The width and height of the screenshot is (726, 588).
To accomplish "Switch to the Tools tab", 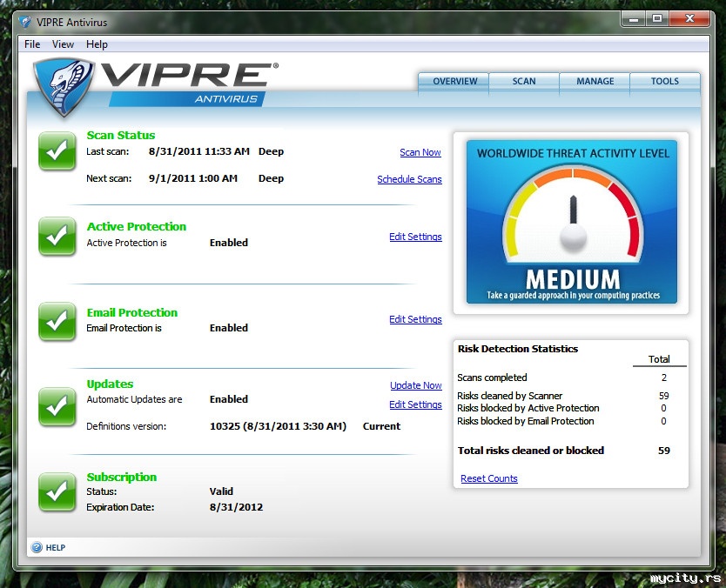I will pyautogui.click(x=665, y=82).
